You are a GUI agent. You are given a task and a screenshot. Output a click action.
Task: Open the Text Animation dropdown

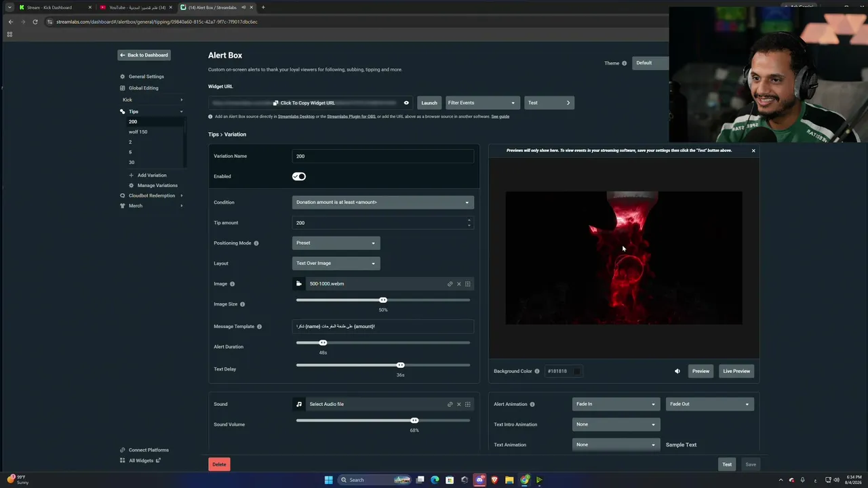(616, 445)
